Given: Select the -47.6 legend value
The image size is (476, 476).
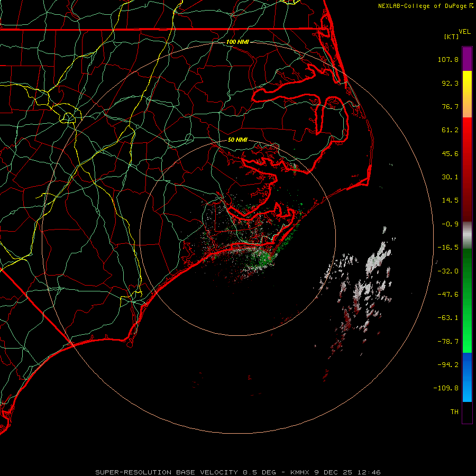Looking at the screenshot, I should (x=448, y=295).
